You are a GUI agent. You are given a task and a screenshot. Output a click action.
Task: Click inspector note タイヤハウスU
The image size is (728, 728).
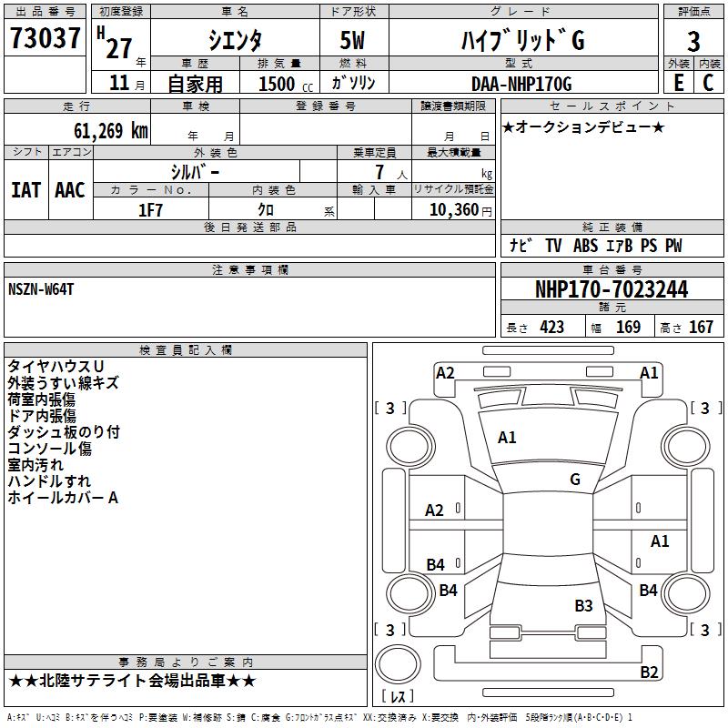tap(56, 367)
